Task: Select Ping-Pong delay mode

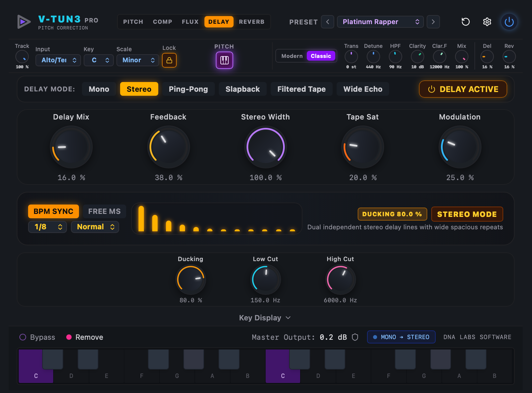Action: [x=188, y=89]
